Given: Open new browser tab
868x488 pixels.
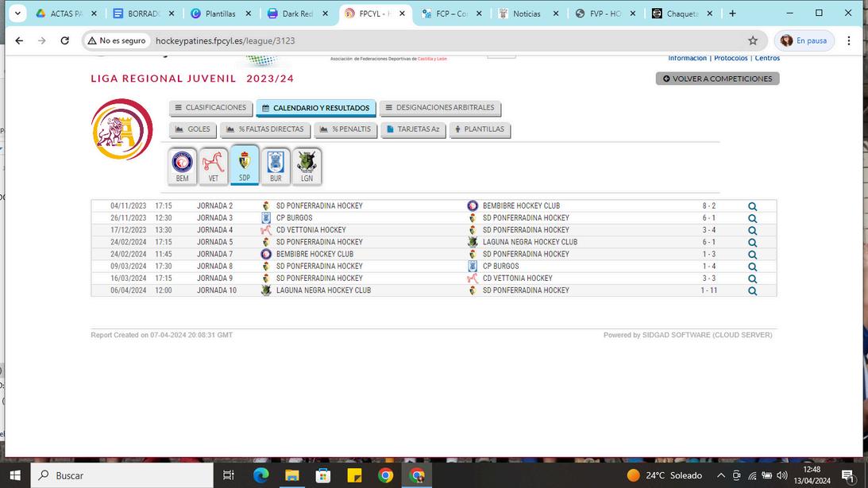Looking at the screenshot, I should (x=732, y=13).
